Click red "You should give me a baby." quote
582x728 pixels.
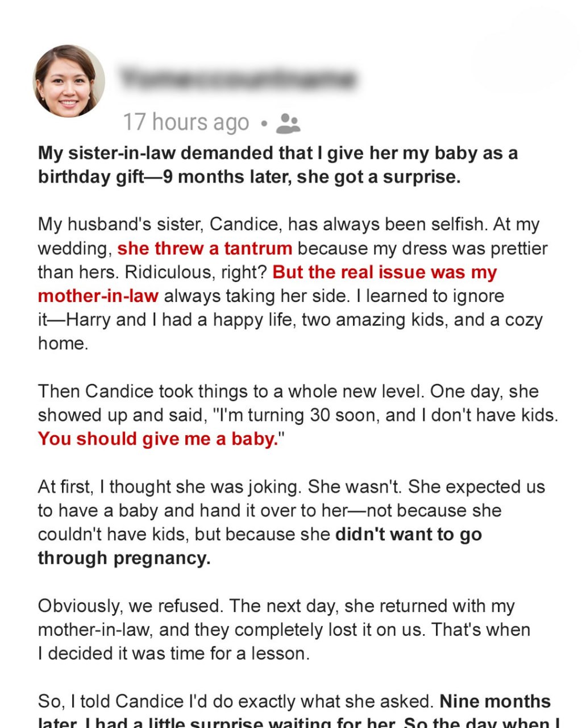[157, 439]
